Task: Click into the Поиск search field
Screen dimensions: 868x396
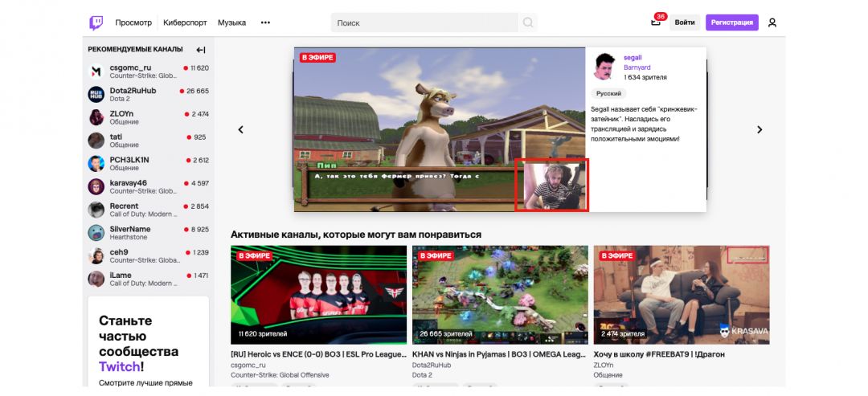Action: [426, 22]
